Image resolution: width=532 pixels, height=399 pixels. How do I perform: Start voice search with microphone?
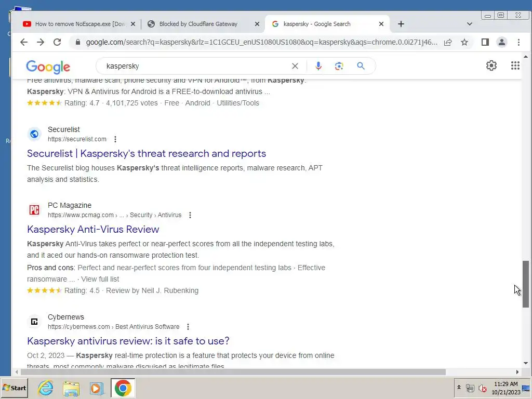click(x=318, y=66)
